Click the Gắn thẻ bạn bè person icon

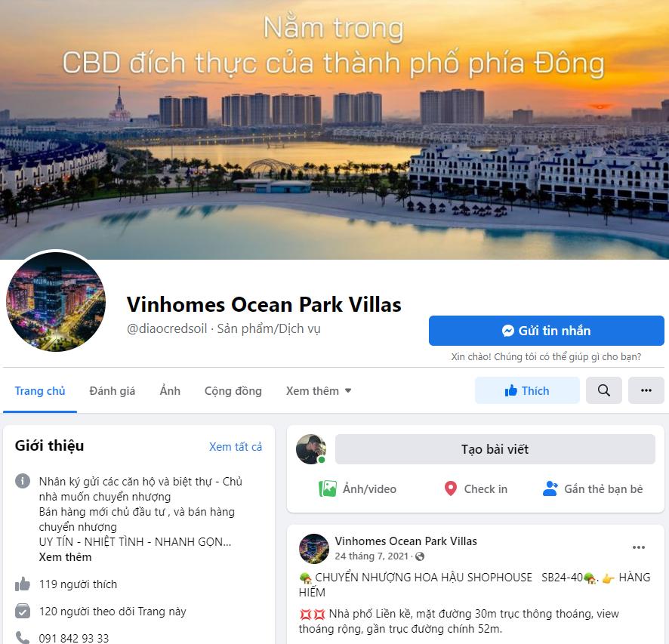click(x=550, y=488)
